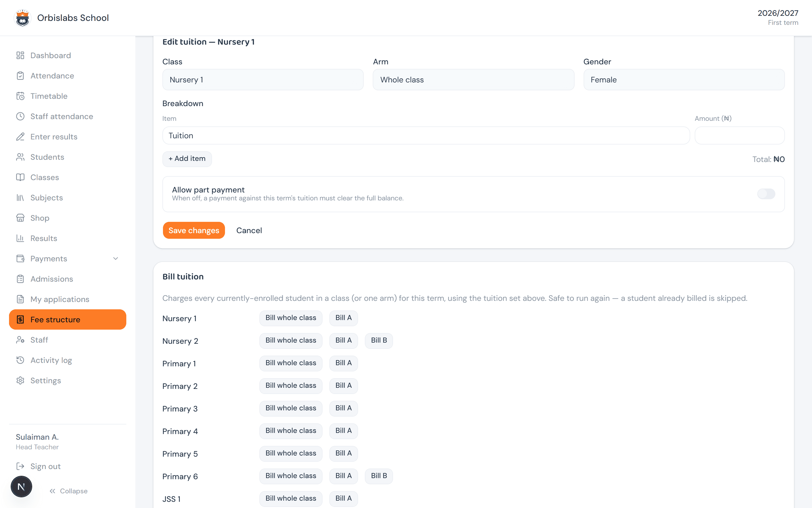Screen dimensions: 812x508
Task: Click the Students people icon
Action: [x=20, y=157]
